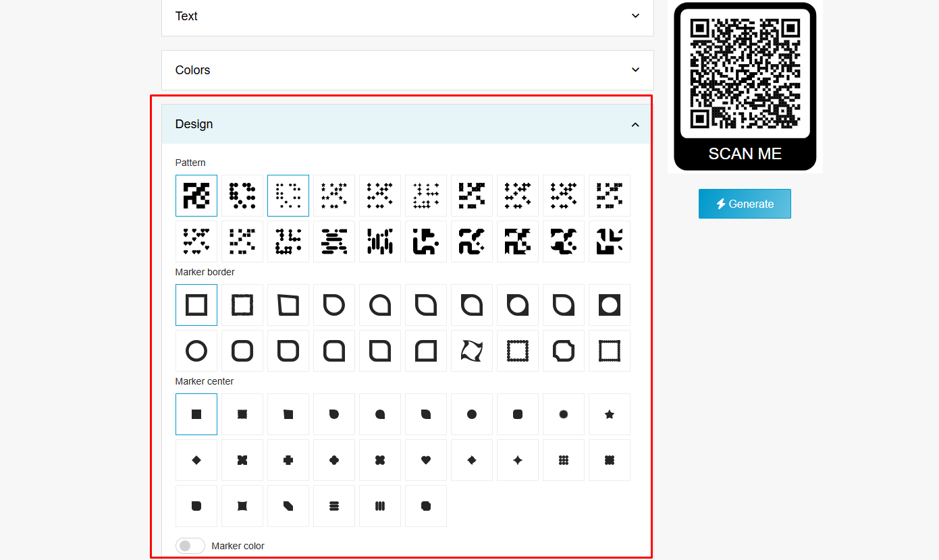Select the rough-edged square marker border
The image size is (939, 560).
tap(242, 305)
